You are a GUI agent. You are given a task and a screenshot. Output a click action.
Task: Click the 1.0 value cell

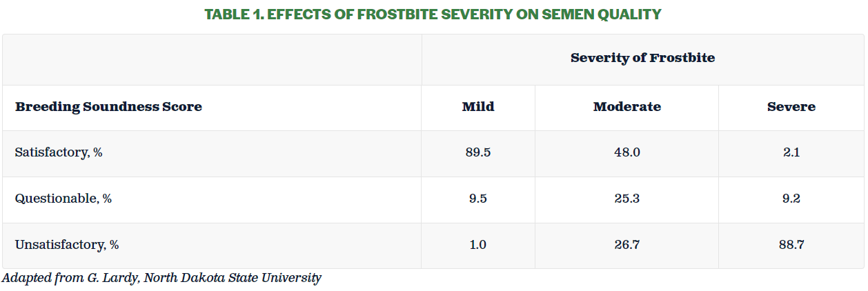478,245
